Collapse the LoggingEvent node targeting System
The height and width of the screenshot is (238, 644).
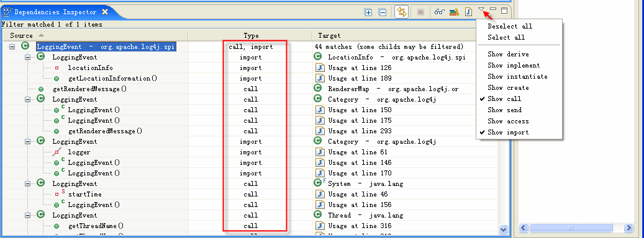coord(27,184)
